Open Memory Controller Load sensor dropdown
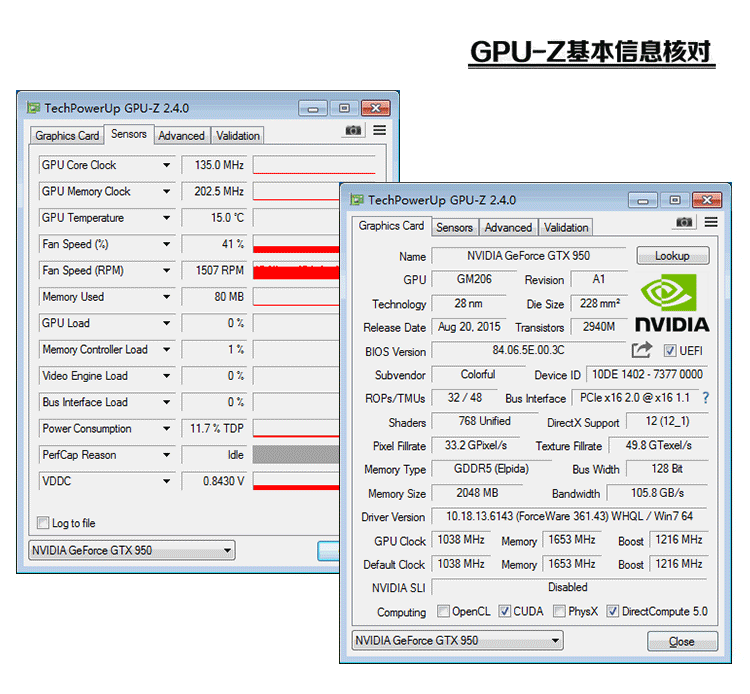The image size is (750, 694). click(x=166, y=349)
